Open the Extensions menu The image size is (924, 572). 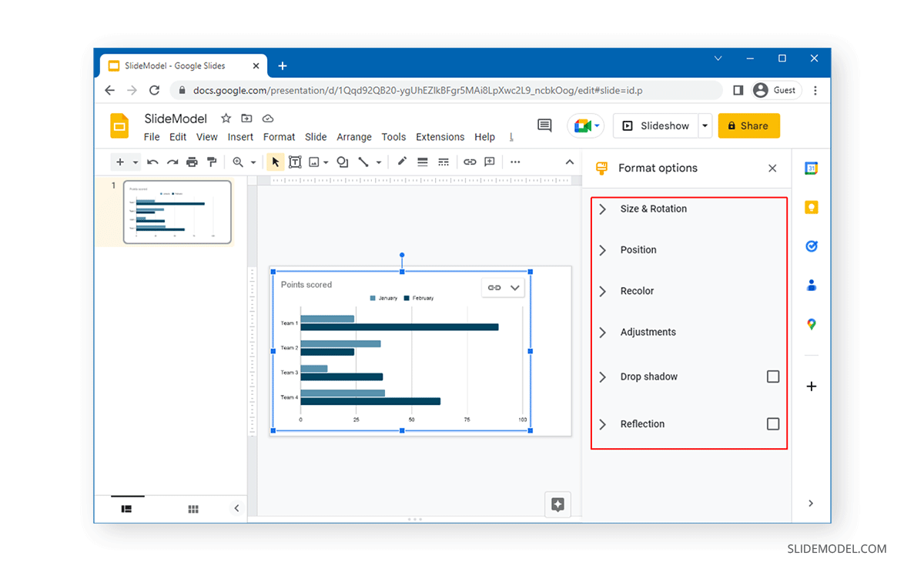tap(440, 137)
